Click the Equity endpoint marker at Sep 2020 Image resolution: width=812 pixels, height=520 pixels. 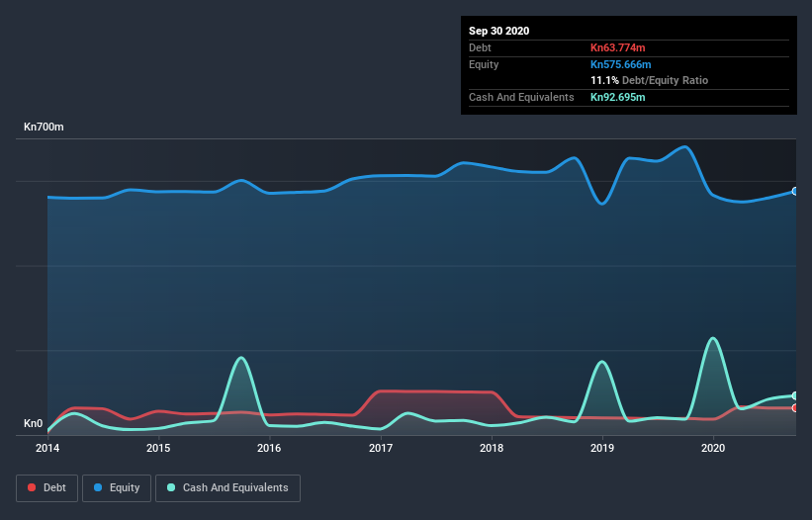pos(795,191)
